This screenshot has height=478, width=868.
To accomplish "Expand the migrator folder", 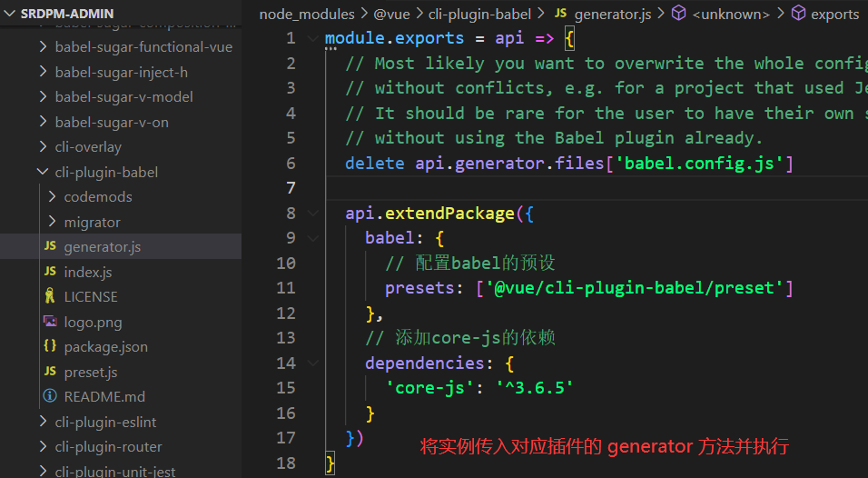I will (x=52, y=222).
